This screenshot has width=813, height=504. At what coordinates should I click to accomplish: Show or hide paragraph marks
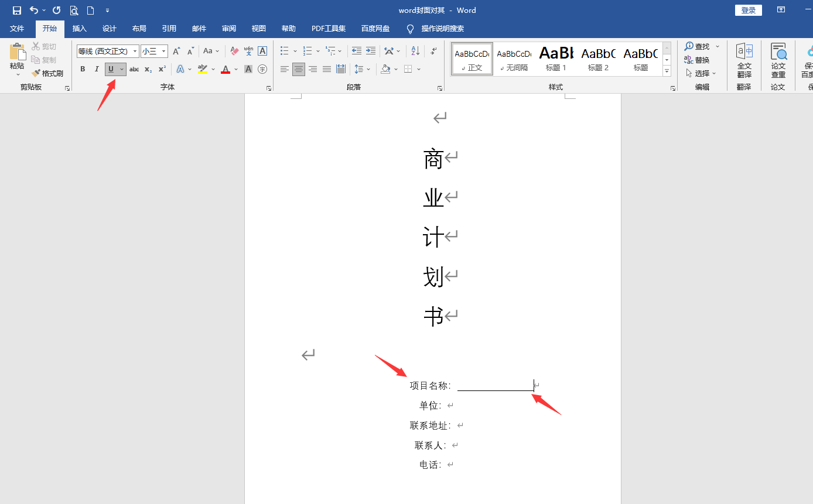[x=433, y=52]
